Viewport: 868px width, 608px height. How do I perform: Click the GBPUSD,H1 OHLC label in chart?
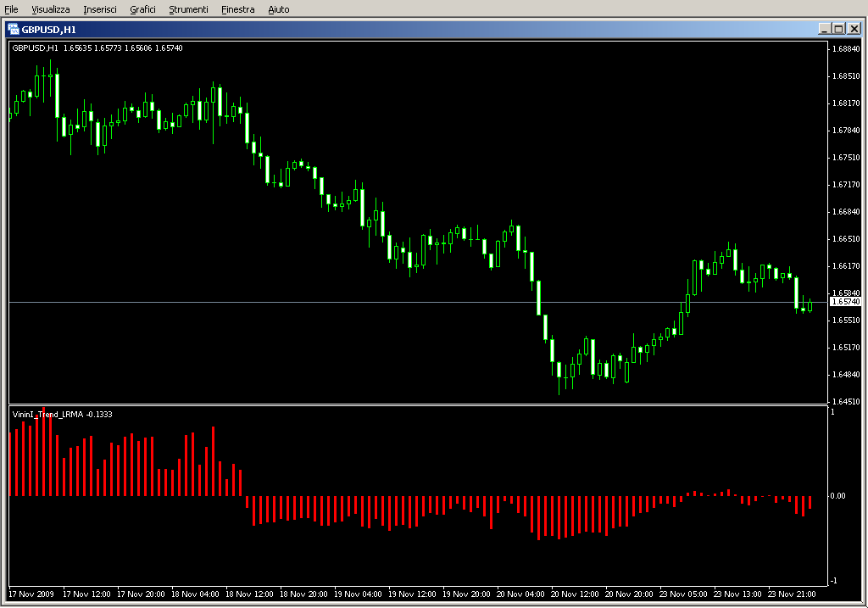97,48
